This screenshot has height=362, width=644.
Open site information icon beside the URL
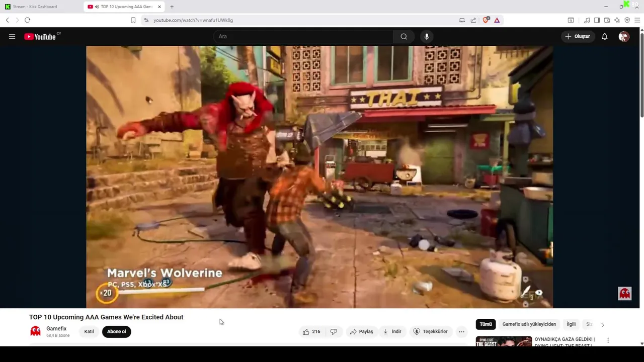(146, 20)
